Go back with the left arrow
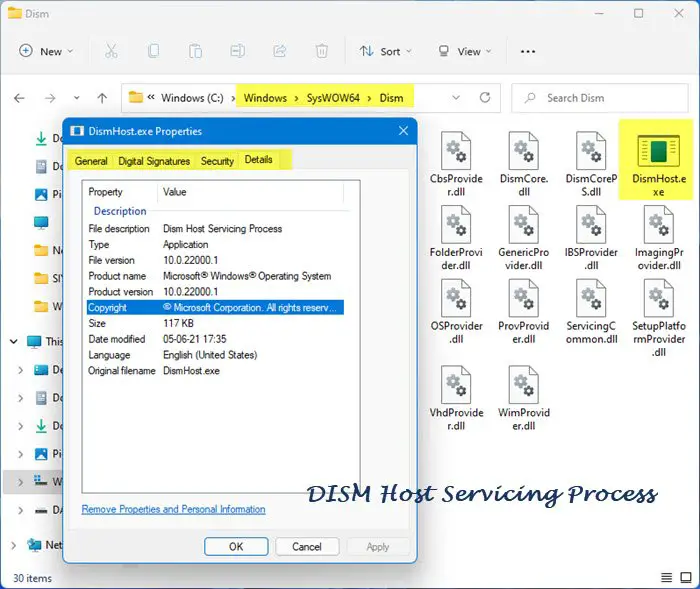 (x=19, y=98)
